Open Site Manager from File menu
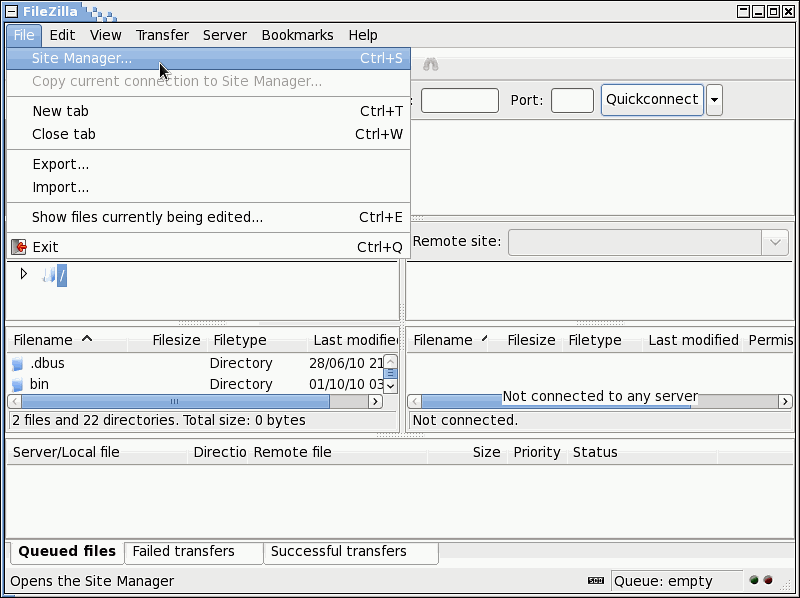This screenshot has width=800, height=598. pyautogui.click(x=208, y=58)
